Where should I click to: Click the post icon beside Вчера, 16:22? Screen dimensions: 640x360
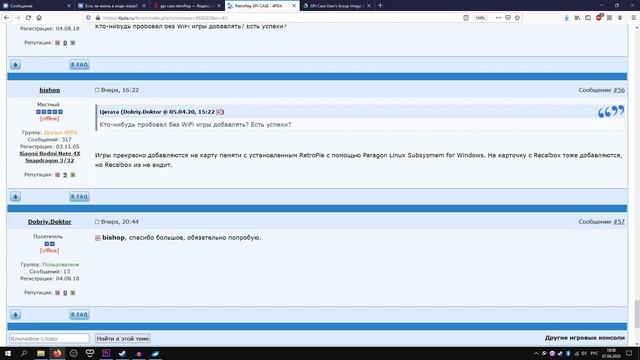click(x=97, y=90)
